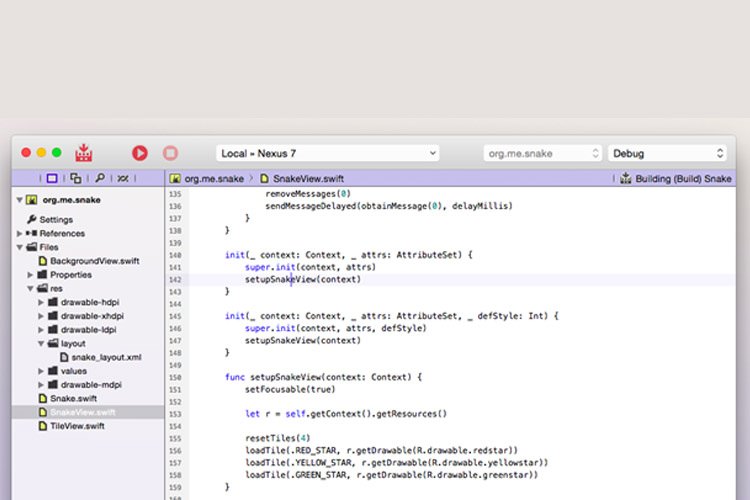Screen dimensions: 750x500
Task: Click the fourth sidebar pane icon after the magnifier
Action: [x=123, y=178]
